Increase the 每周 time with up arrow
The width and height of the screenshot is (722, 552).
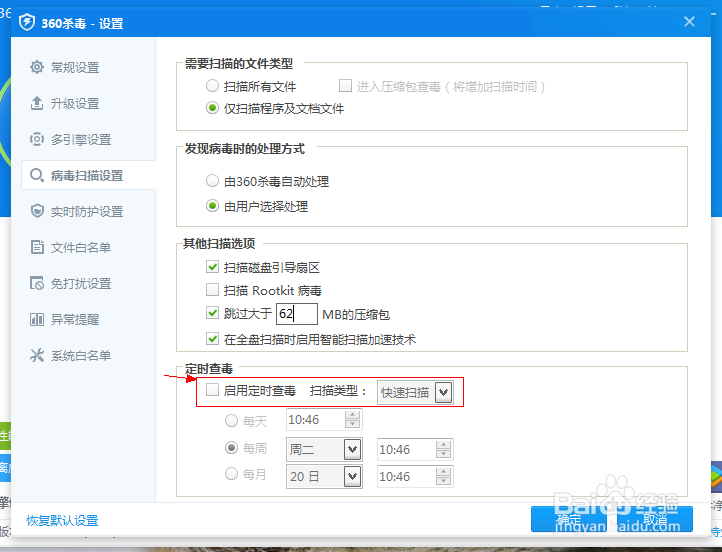(443, 445)
